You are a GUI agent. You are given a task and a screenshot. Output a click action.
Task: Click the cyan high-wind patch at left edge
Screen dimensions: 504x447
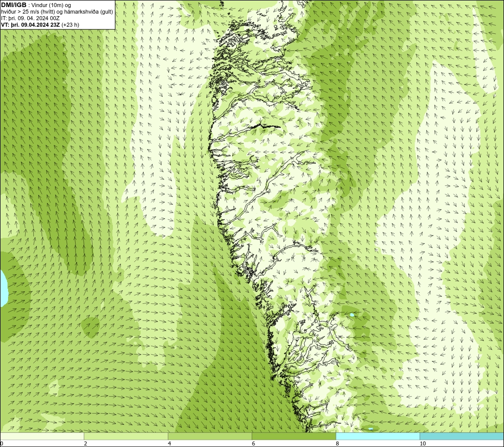[3, 288]
